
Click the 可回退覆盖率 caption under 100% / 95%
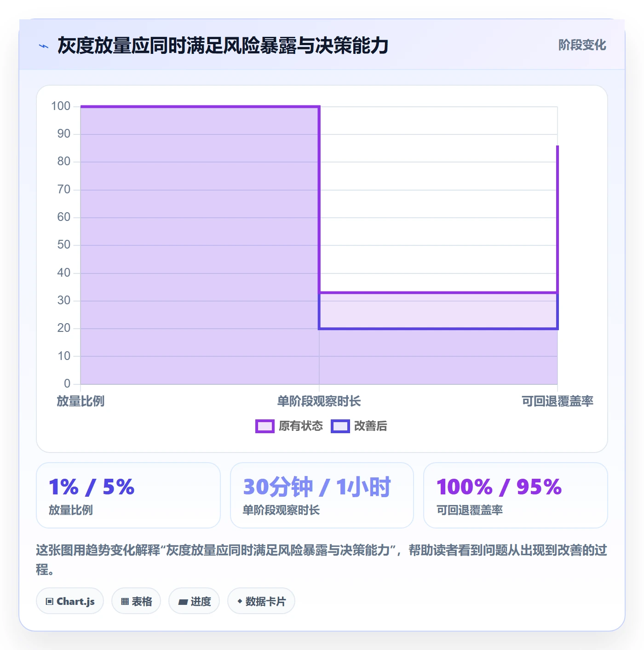click(470, 510)
